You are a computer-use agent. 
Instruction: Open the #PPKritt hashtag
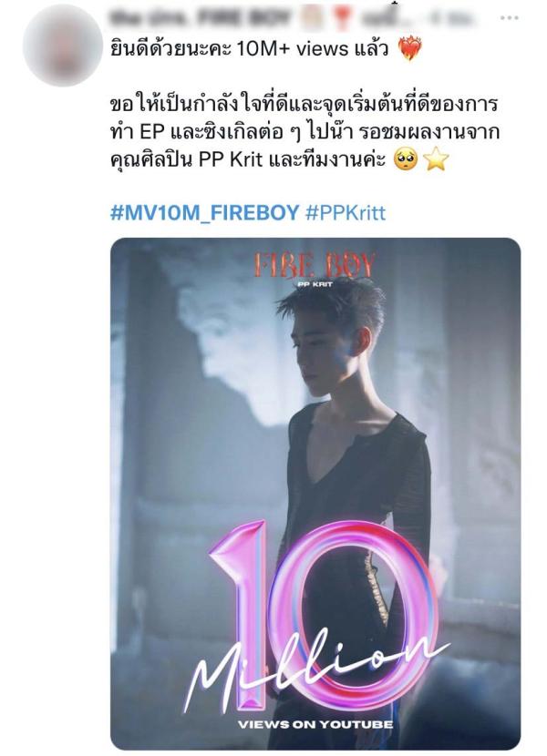[x=346, y=212]
